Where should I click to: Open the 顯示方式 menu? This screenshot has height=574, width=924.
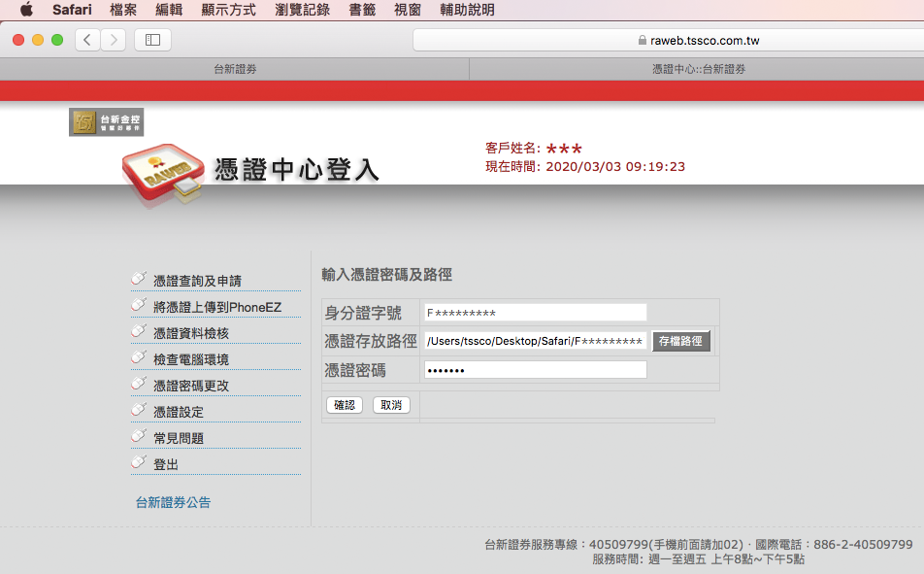pyautogui.click(x=229, y=10)
